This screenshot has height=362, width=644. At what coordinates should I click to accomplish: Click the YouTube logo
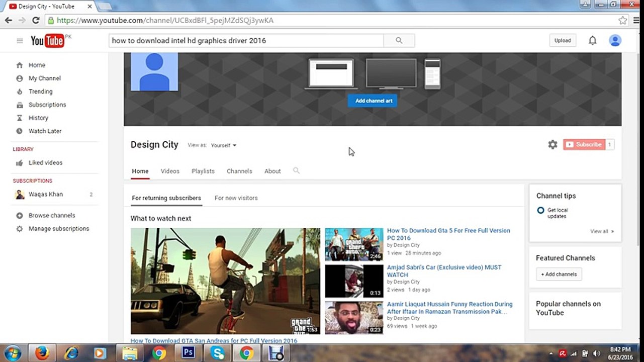click(x=47, y=41)
